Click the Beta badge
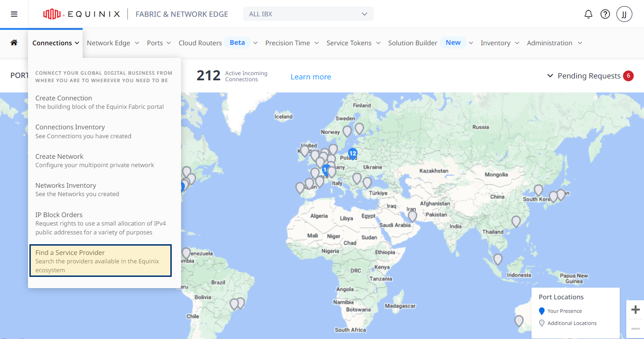 coord(237,42)
